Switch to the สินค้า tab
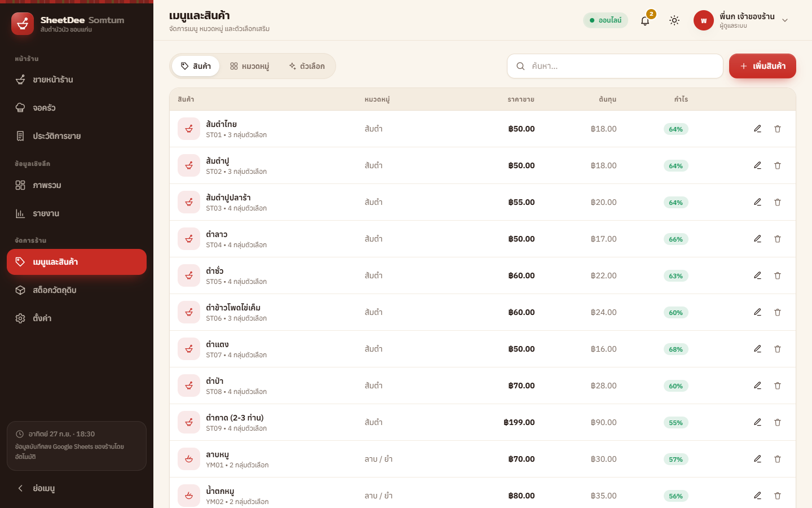This screenshot has height=508, width=812. 196,66
